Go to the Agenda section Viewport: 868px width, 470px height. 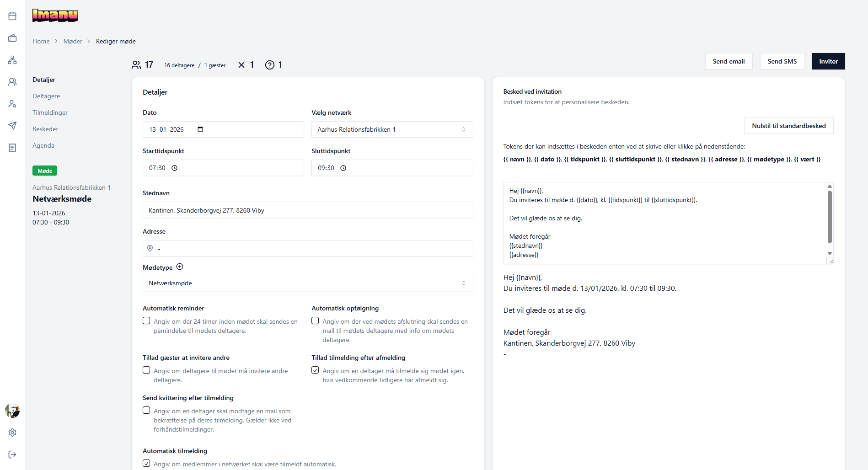pos(43,145)
